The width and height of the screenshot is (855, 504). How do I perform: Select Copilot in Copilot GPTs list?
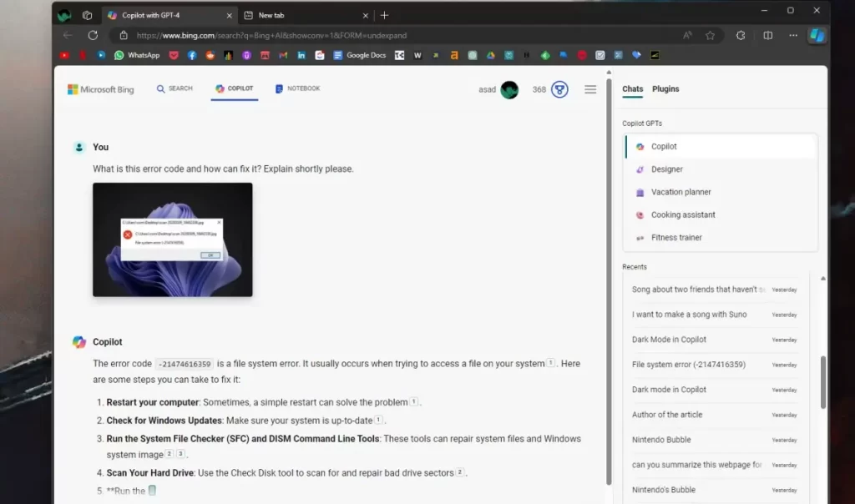pos(721,147)
